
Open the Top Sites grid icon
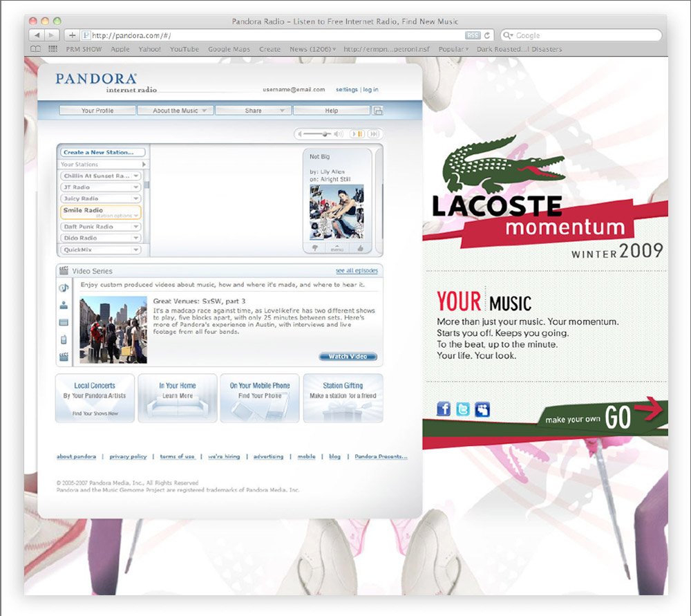[x=53, y=49]
